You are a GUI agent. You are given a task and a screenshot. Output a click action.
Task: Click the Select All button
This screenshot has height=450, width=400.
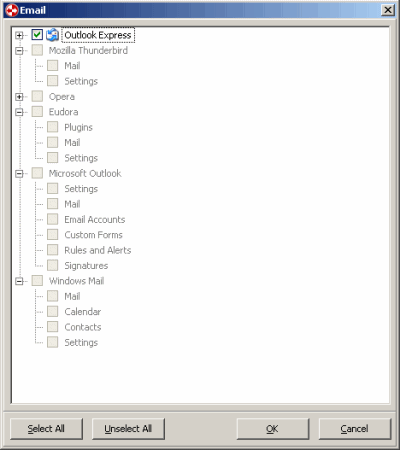46,429
